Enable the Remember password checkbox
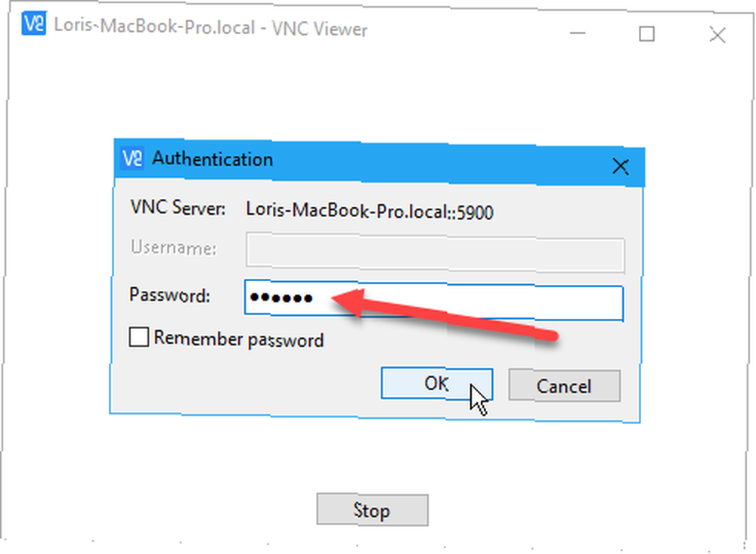This screenshot has height=554, width=756. 139,337
